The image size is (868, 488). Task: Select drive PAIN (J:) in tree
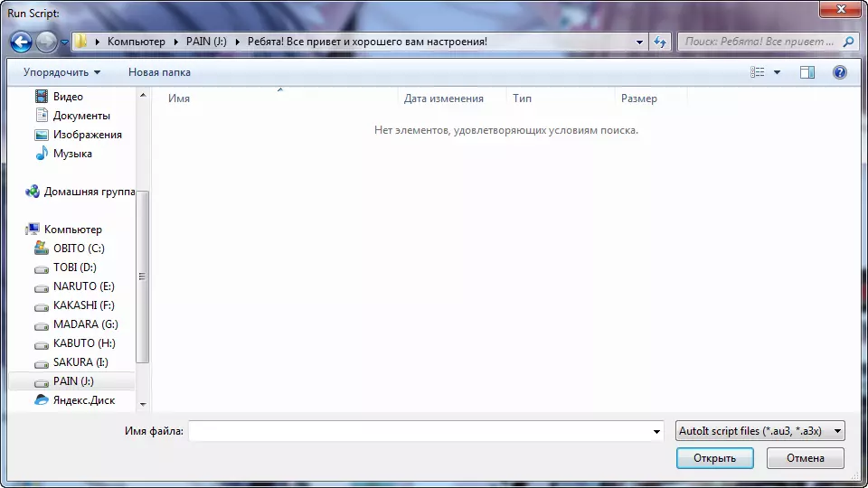tap(72, 381)
